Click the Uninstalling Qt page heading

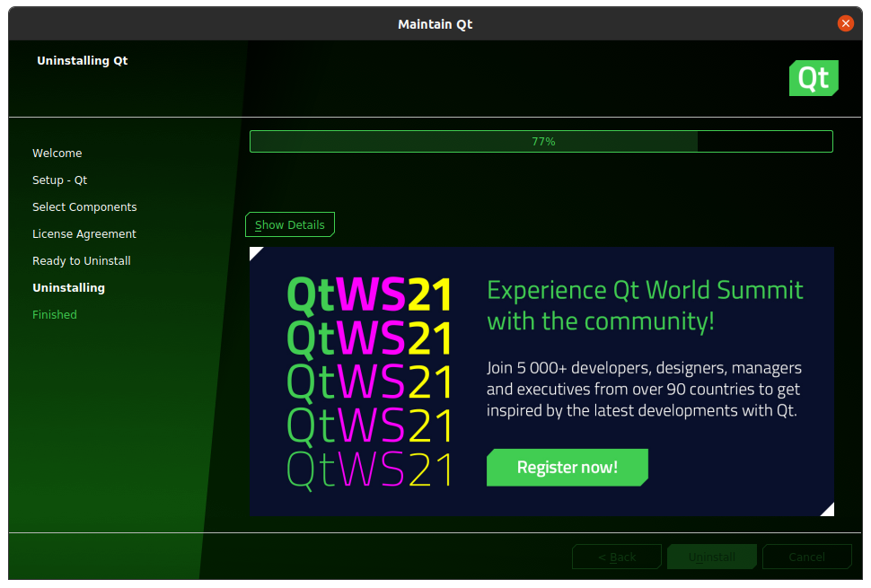click(83, 60)
